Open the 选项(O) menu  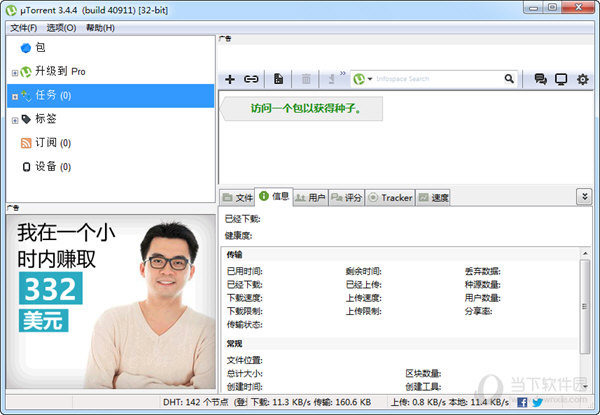click(61, 28)
